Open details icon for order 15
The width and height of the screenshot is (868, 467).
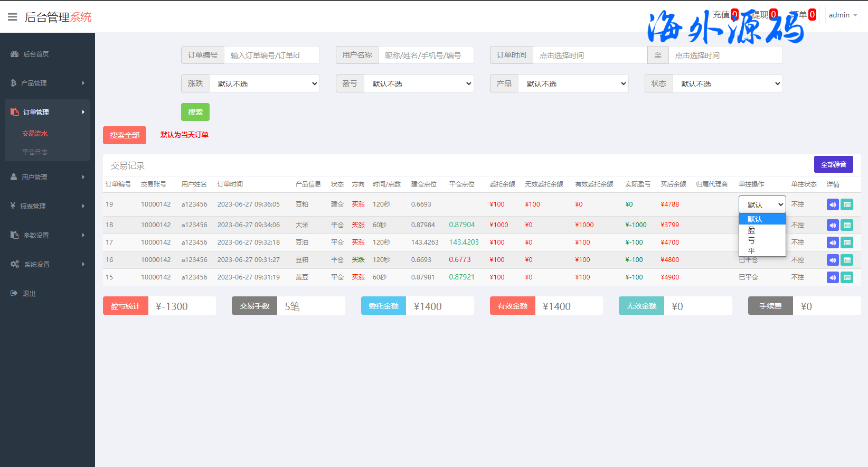coord(847,277)
